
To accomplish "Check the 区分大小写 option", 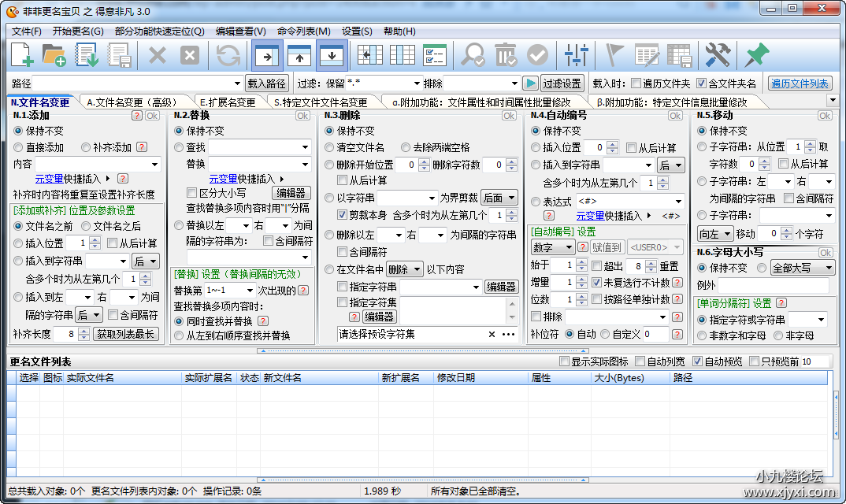I will click(x=191, y=193).
